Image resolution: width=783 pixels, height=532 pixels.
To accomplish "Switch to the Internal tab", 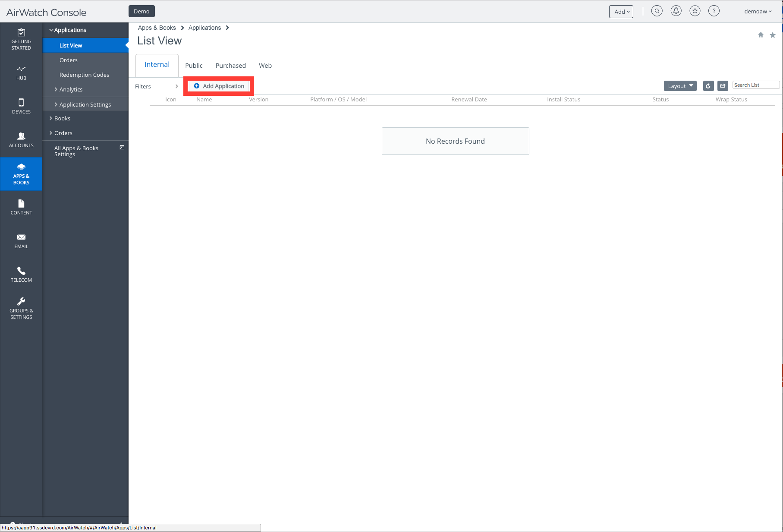I will point(157,65).
